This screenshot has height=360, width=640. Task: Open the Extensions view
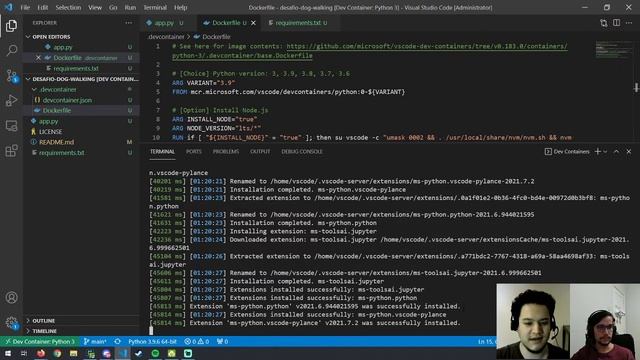pyautogui.click(x=11, y=151)
